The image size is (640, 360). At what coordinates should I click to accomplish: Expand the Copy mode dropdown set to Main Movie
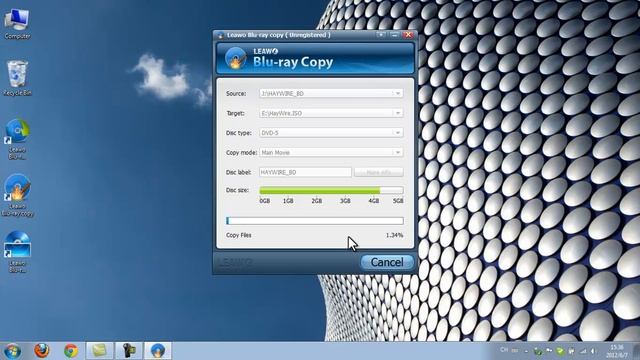[x=331, y=152]
